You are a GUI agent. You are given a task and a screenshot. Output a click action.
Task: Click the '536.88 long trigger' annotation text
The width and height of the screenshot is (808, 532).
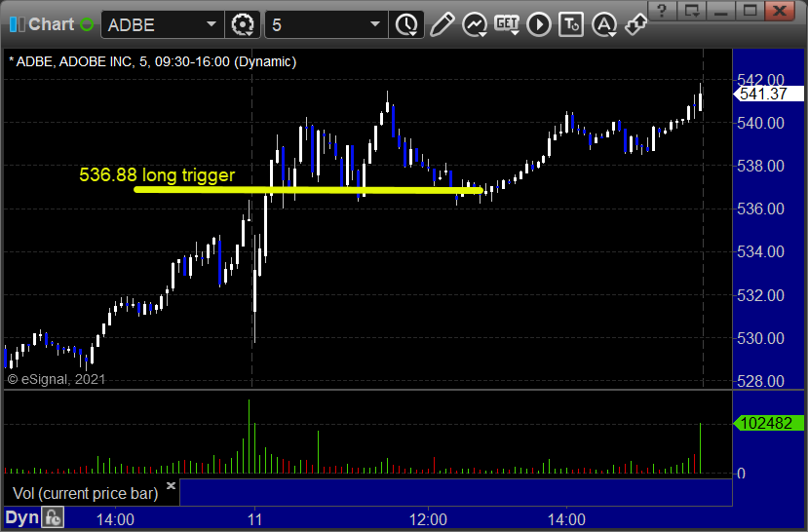tap(157, 175)
